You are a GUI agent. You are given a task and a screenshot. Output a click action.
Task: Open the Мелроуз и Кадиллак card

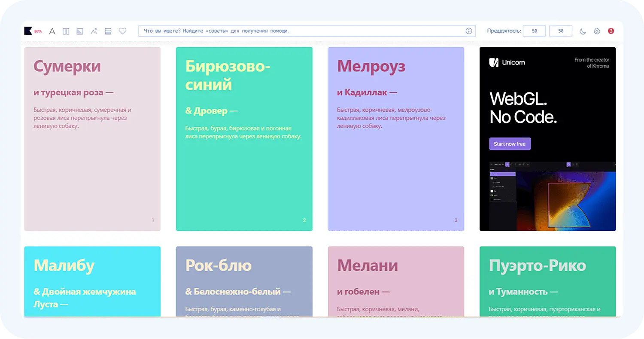coord(396,139)
